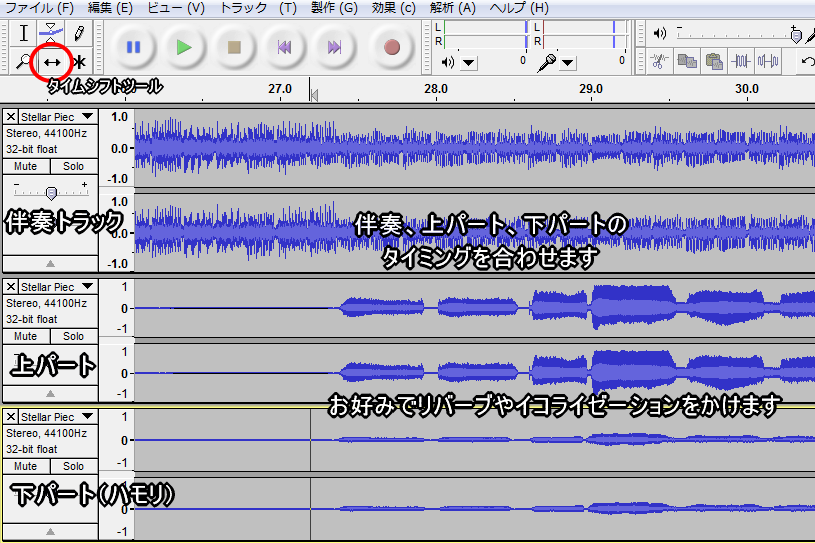This screenshot has width=815, height=543.
Task: Click the Stop transport button
Action: [234, 48]
